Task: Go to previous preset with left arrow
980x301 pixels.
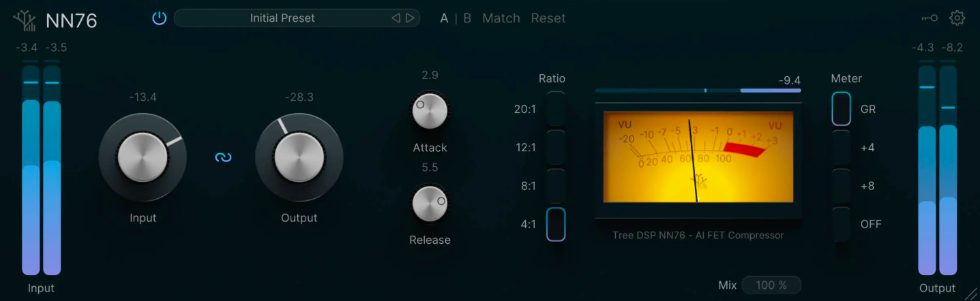Action: point(396,18)
